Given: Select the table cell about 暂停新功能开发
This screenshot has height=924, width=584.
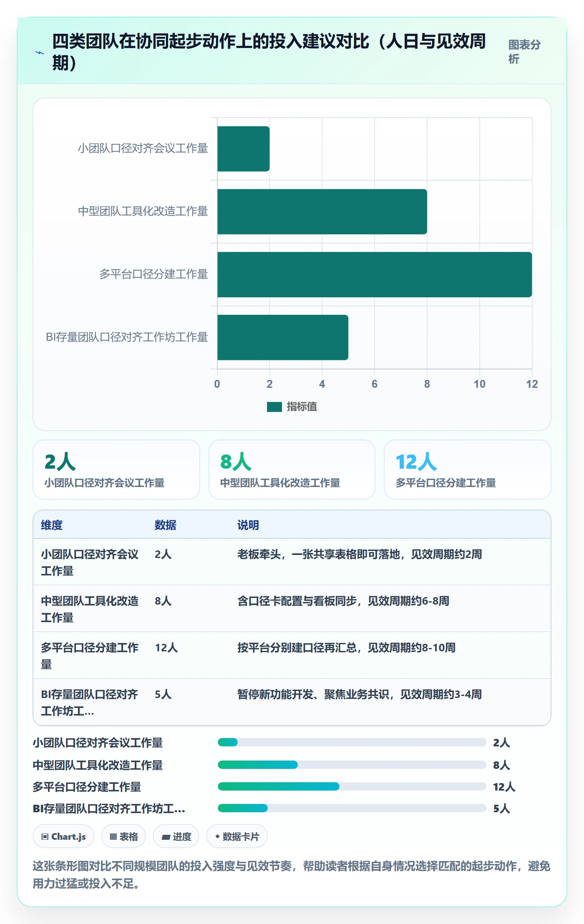Looking at the screenshot, I should point(360,694).
